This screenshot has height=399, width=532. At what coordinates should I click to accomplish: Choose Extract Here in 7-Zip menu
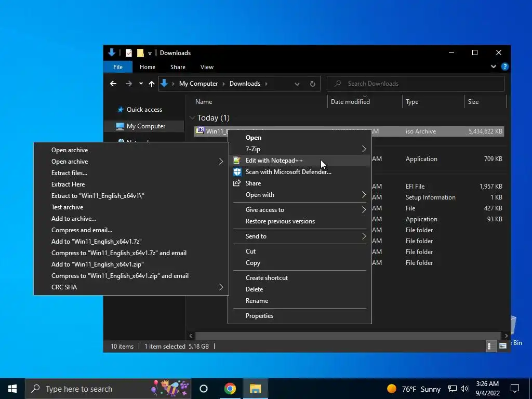(x=131, y=184)
